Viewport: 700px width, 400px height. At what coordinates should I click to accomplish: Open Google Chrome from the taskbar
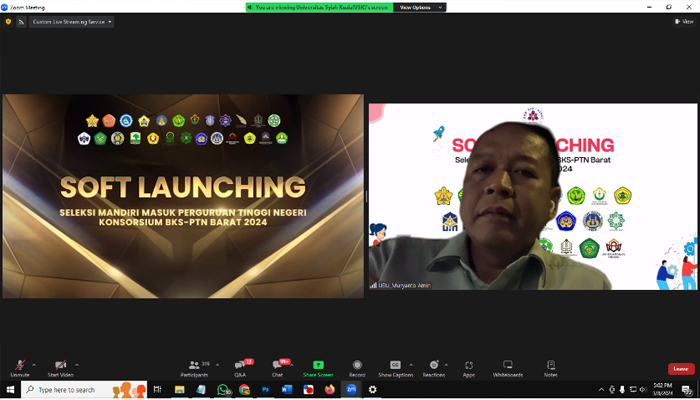point(244,390)
